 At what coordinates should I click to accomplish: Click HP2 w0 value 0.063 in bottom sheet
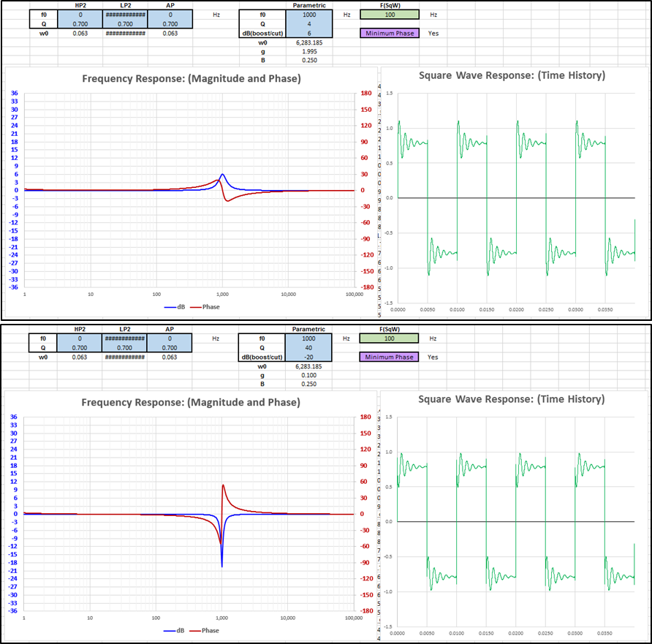(80, 357)
